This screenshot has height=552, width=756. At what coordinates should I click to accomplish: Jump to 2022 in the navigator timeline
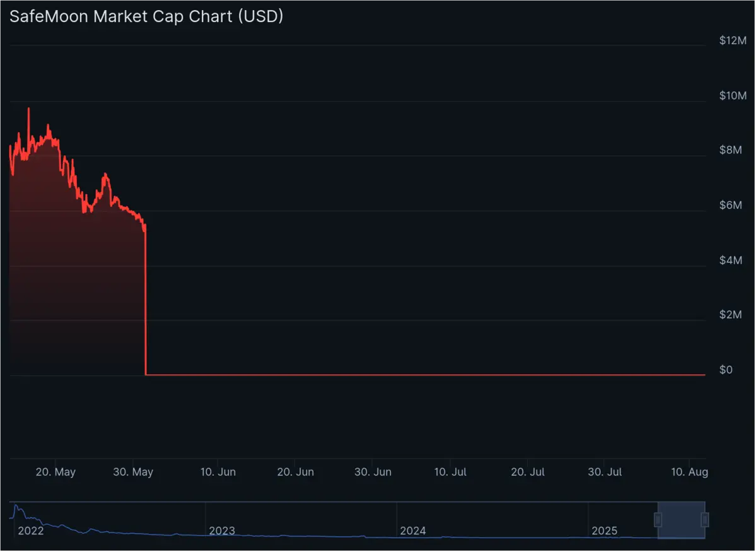(x=30, y=531)
